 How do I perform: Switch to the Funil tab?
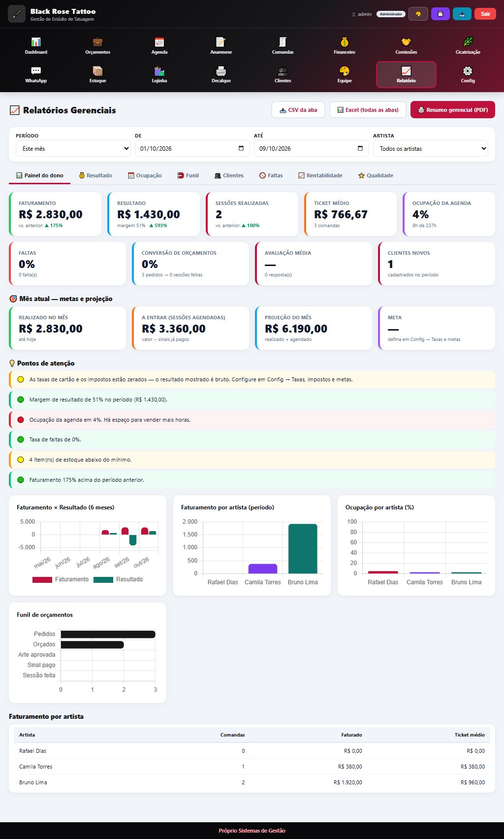(188, 175)
